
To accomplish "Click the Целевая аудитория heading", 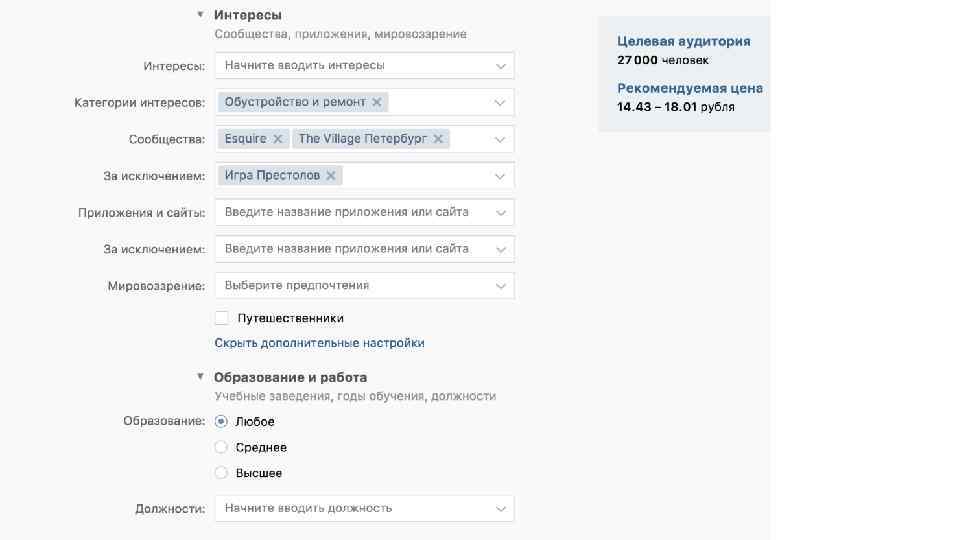I will click(x=683, y=42).
